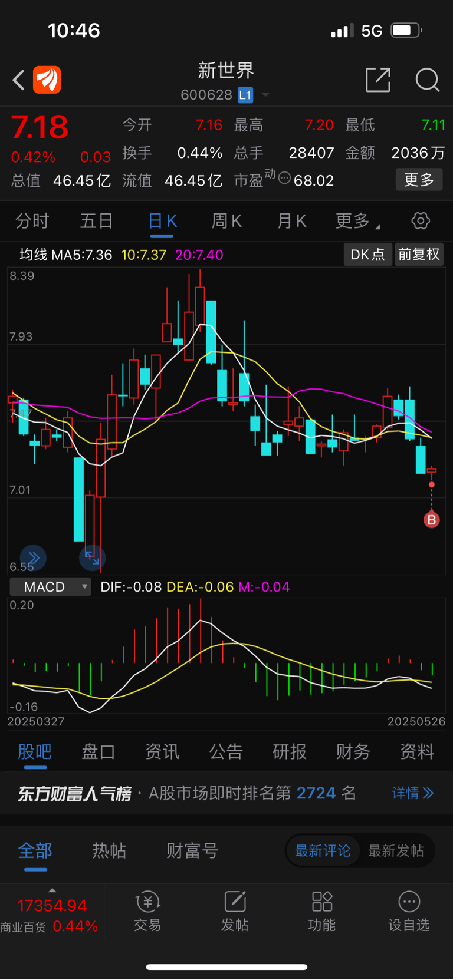Image resolution: width=453 pixels, height=980 pixels.
Task: Open the 股吧 forum tab
Action: pos(35,752)
